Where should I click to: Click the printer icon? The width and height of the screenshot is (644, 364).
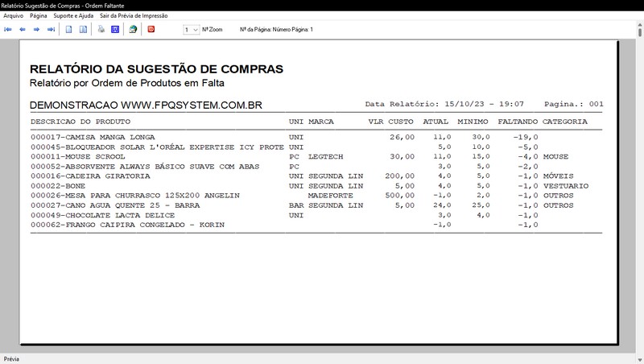[x=101, y=29]
